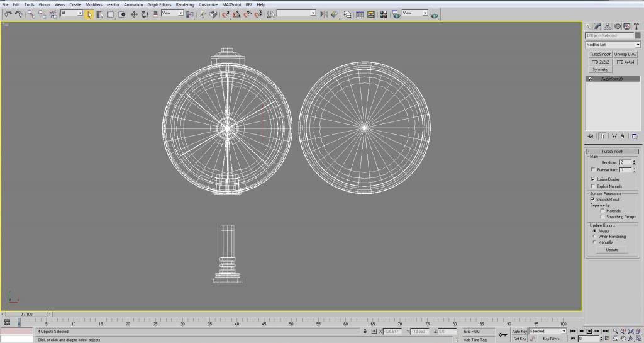Expand the Modifier List dropdown
The width and height of the screenshot is (644, 343).
tap(637, 45)
